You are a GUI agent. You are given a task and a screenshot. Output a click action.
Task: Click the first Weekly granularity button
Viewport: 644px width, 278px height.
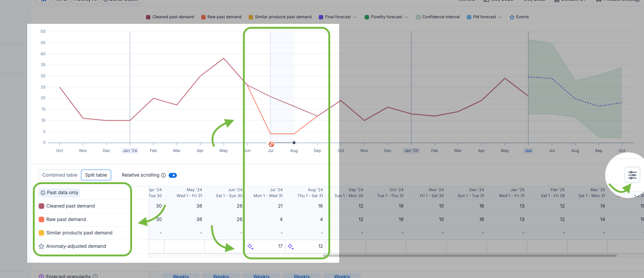(x=181, y=276)
